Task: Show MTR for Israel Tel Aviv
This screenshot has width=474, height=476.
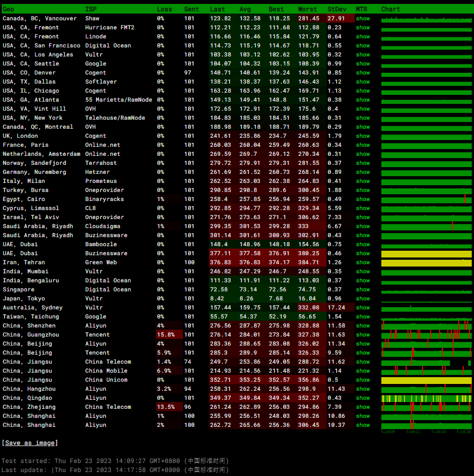Action: pyautogui.click(x=363, y=217)
